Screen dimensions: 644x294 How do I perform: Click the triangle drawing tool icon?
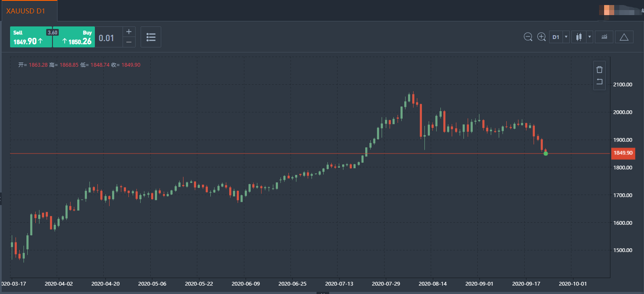624,37
